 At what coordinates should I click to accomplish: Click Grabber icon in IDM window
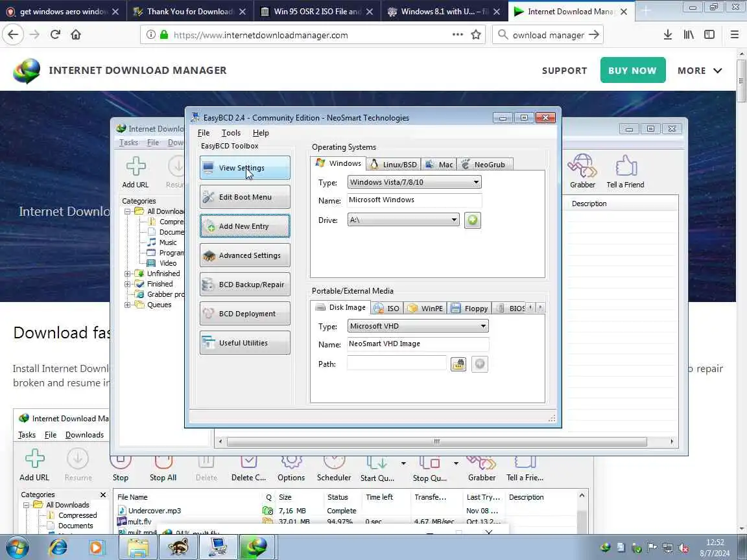pos(582,171)
